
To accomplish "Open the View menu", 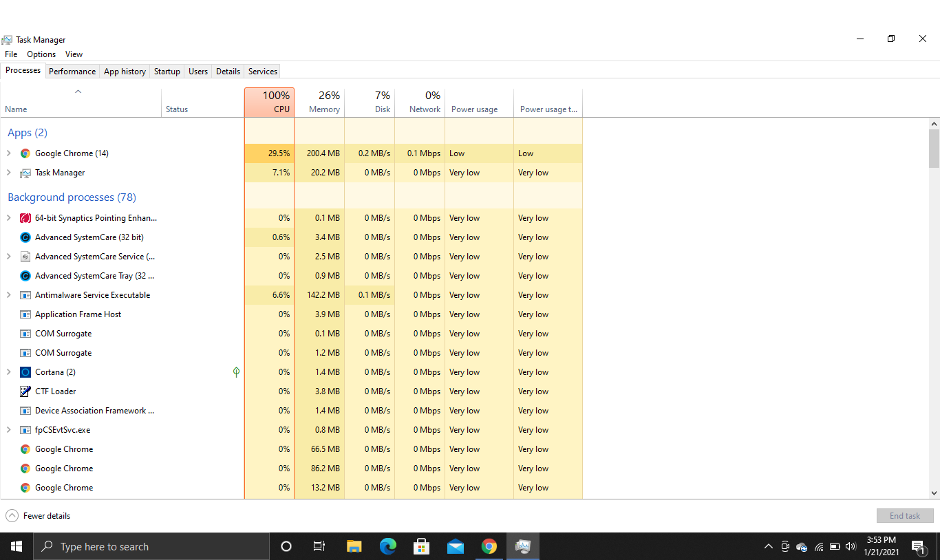I will coord(74,54).
